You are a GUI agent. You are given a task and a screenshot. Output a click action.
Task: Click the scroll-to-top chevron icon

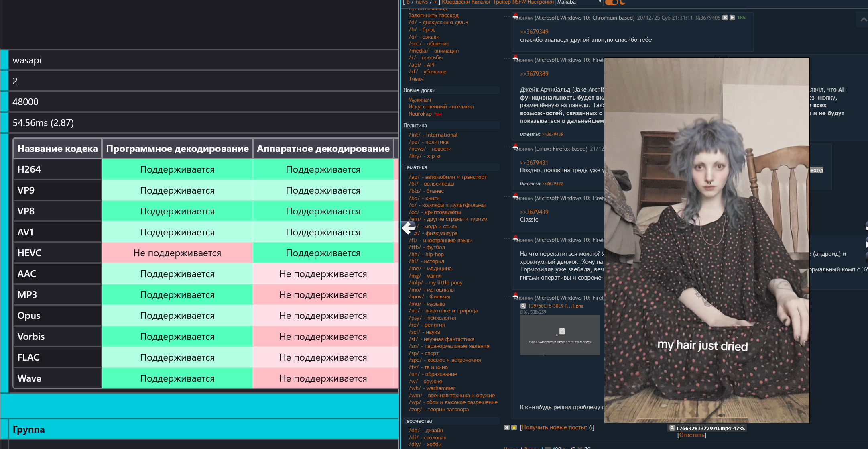pyautogui.click(x=864, y=19)
